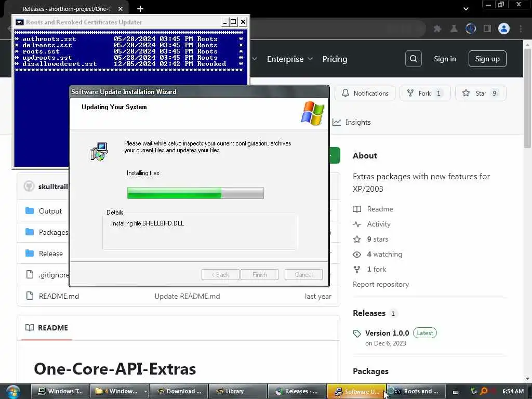Open the browser profile avatar icon
This screenshot has height=399, width=532.
504,29
